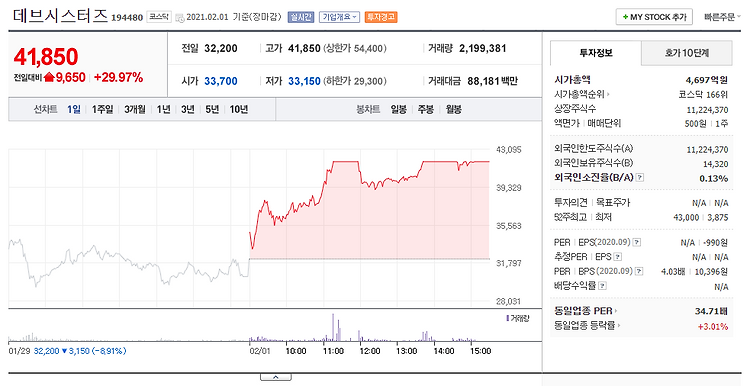Click the 시가 value 33,700
Image resolution: width=750 pixels, height=386 pixels.
pos(221,81)
